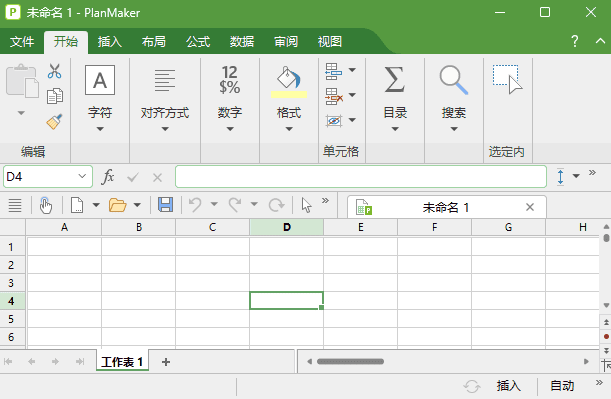Open the 文件 file menu

click(x=22, y=41)
